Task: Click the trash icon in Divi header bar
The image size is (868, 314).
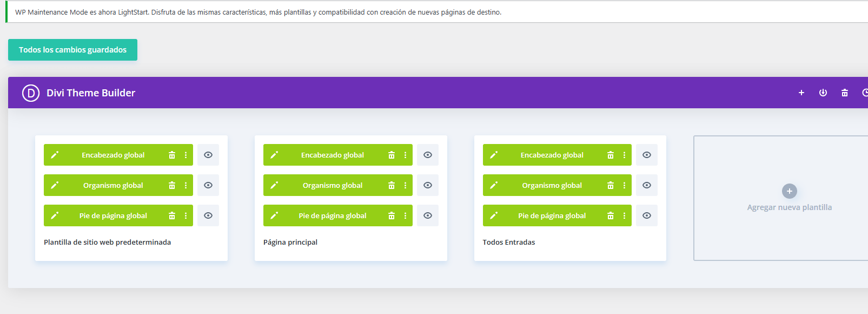Action: point(845,93)
